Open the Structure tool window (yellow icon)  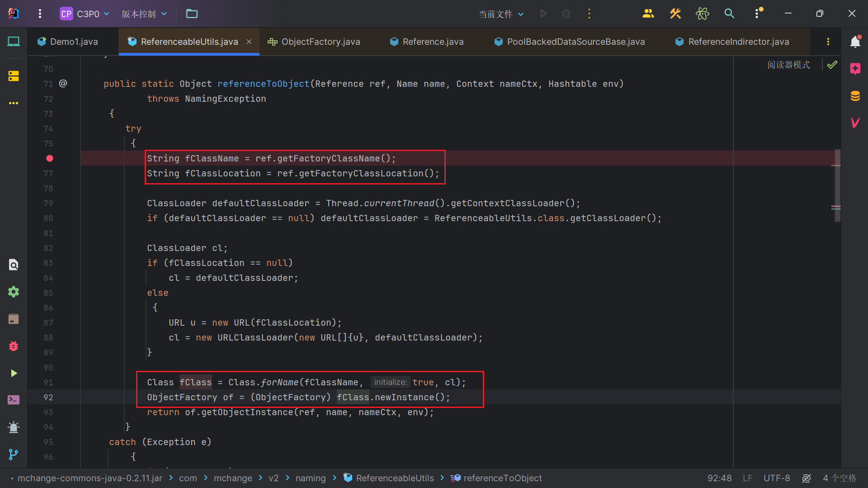[14, 76]
